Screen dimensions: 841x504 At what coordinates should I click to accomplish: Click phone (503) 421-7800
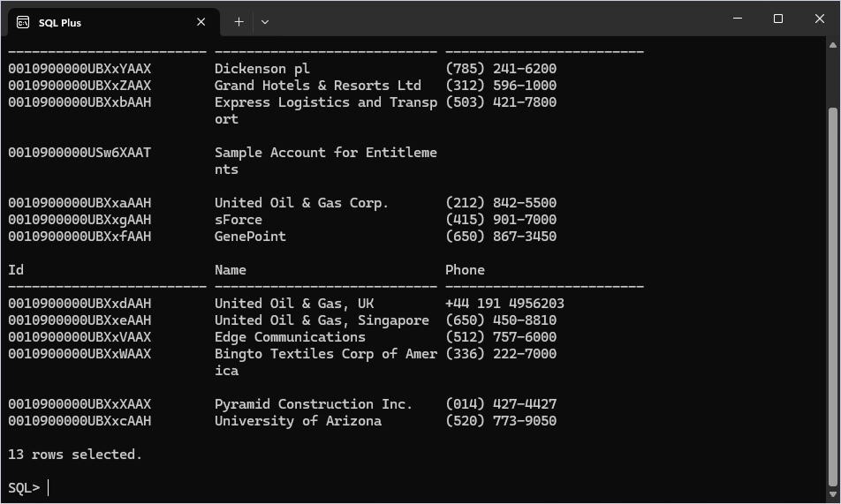[x=501, y=102]
